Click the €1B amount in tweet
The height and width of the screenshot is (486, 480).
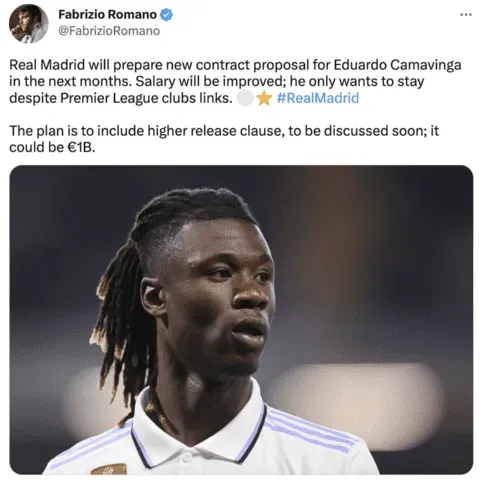(x=79, y=147)
